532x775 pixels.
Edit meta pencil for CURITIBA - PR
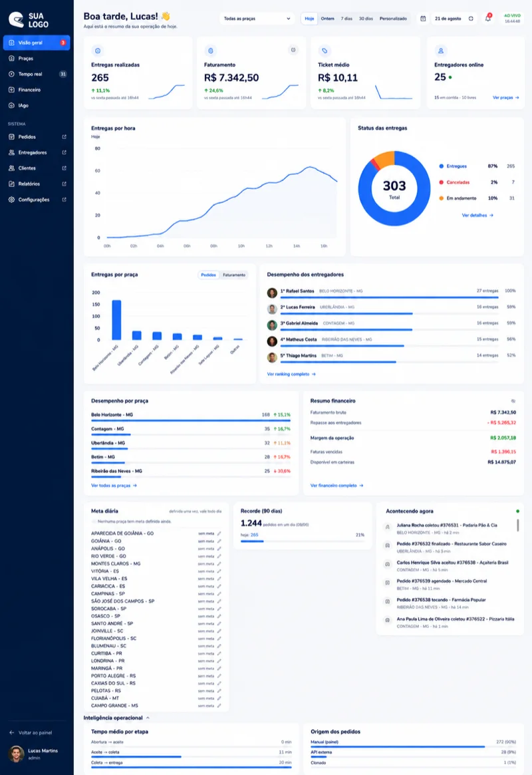[219, 653]
